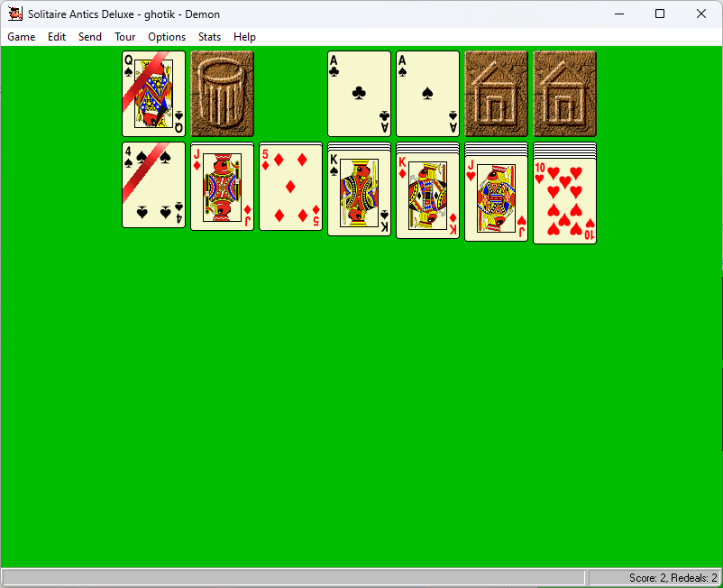Open the Stats menu
The image size is (723, 588).
point(209,37)
